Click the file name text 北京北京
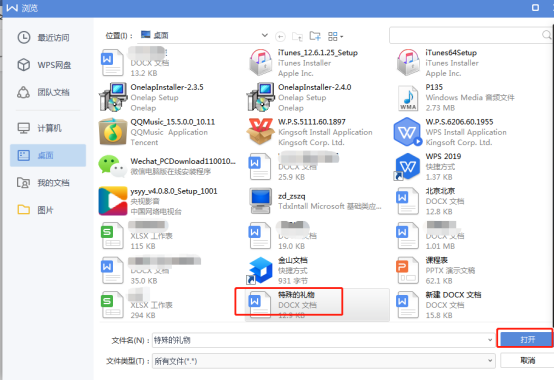Image resolution: width=554 pixels, height=380 pixels. tap(440, 191)
